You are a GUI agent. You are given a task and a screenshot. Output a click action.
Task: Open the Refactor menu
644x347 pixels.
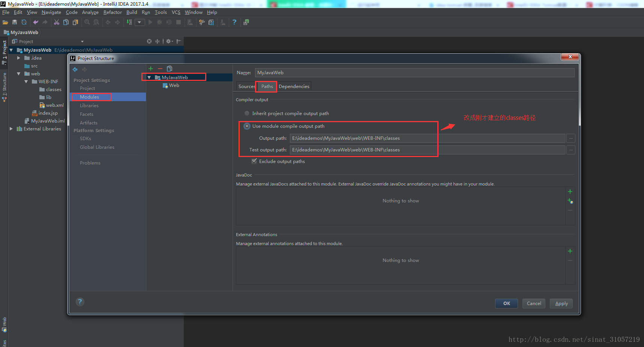113,12
